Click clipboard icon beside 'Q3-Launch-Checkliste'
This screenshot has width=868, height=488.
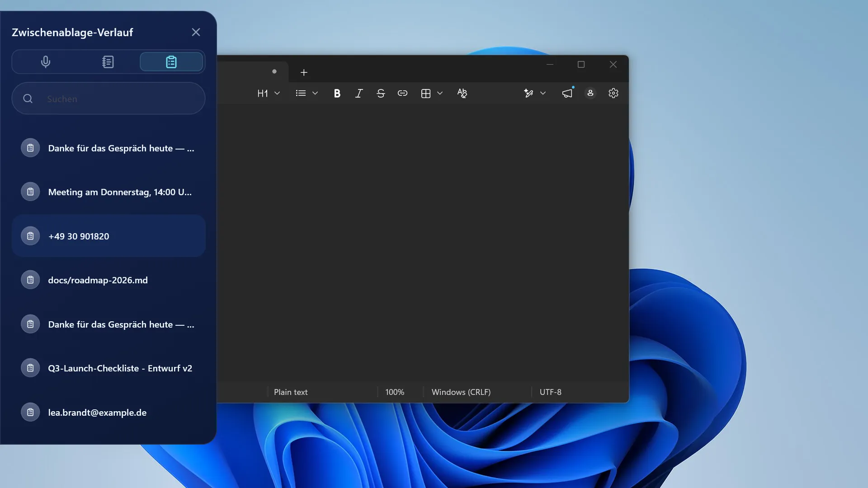pyautogui.click(x=30, y=368)
